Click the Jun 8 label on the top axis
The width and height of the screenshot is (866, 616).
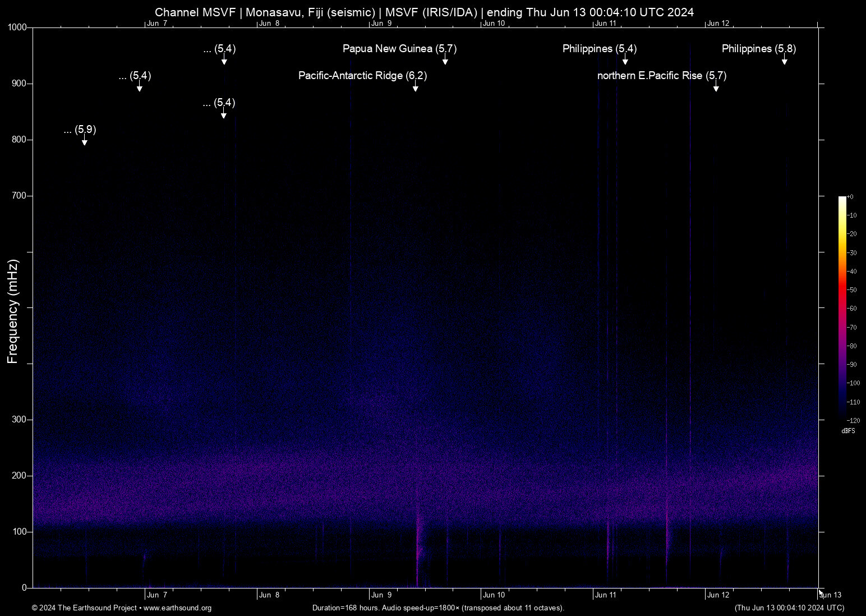click(x=269, y=24)
